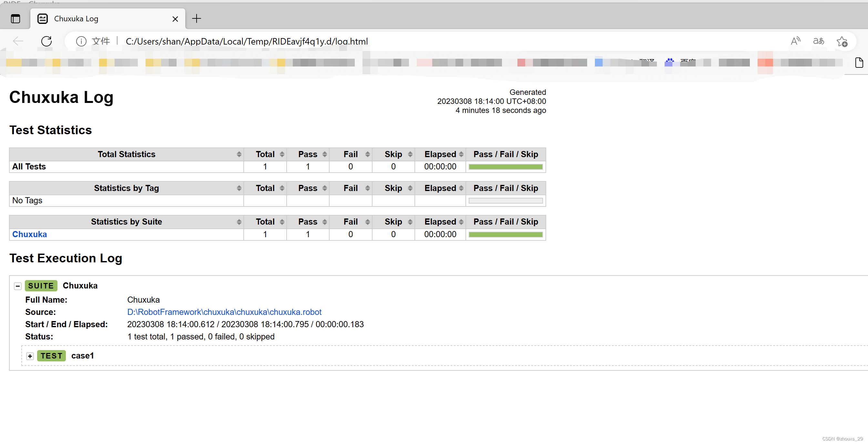Sort Statistics by Tag Elapsed column

click(x=440, y=188)
